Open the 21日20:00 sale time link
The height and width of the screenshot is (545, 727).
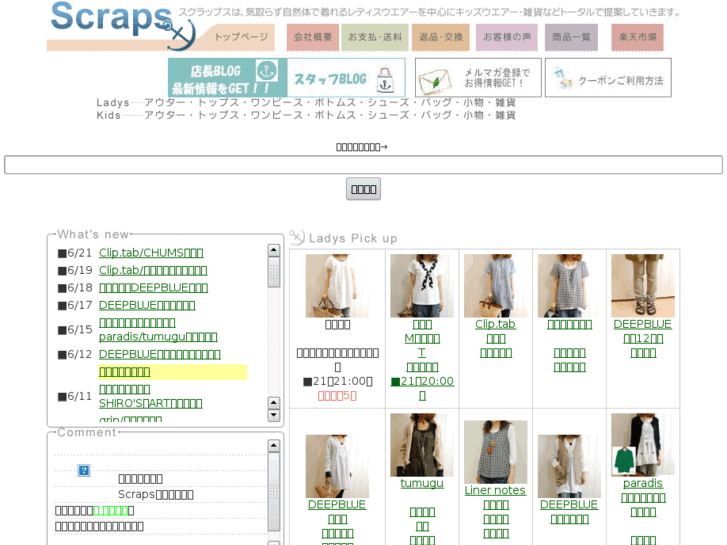422,382
